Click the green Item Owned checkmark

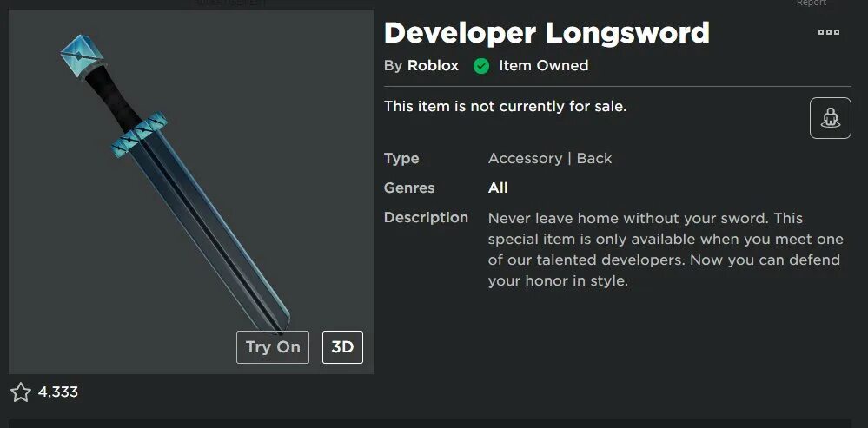click(481, 66)
